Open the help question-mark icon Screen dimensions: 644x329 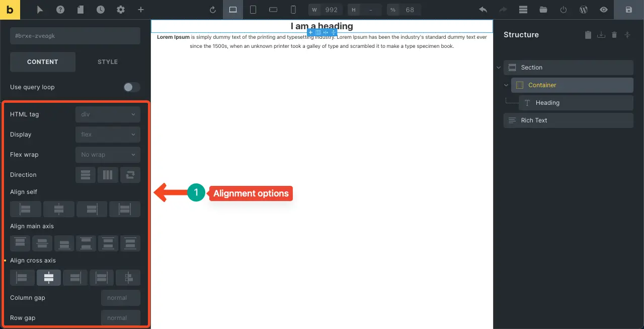[x=60, y=10]
